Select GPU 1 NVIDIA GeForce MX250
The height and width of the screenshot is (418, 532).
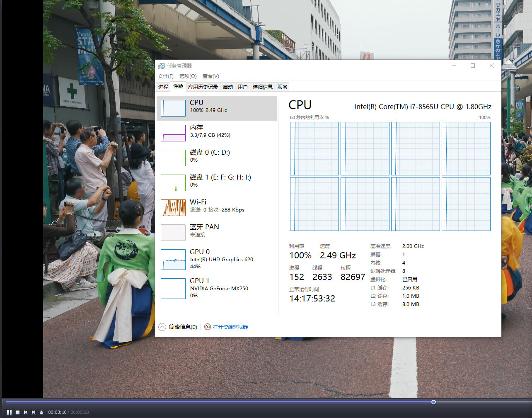coord(217,289)
